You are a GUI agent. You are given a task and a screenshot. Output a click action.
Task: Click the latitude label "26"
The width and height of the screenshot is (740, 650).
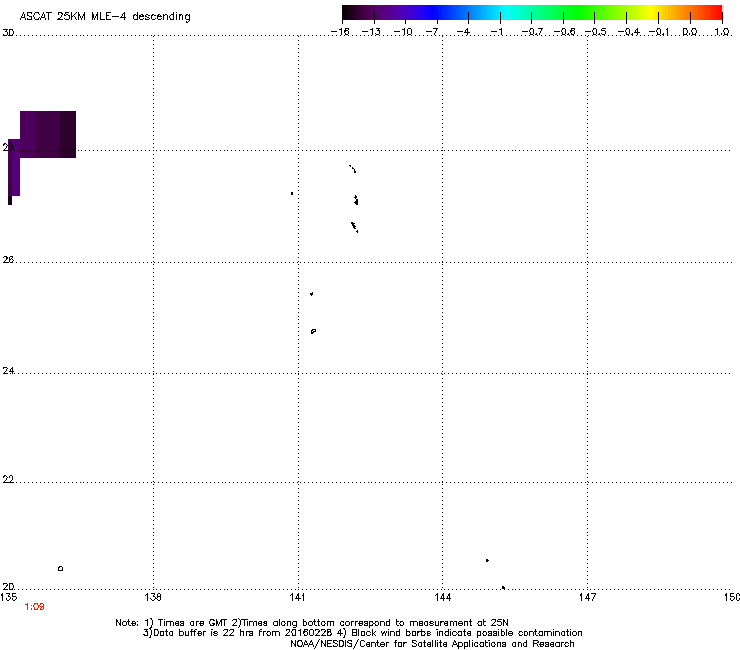pyautogui.click(x=8, y=260)
